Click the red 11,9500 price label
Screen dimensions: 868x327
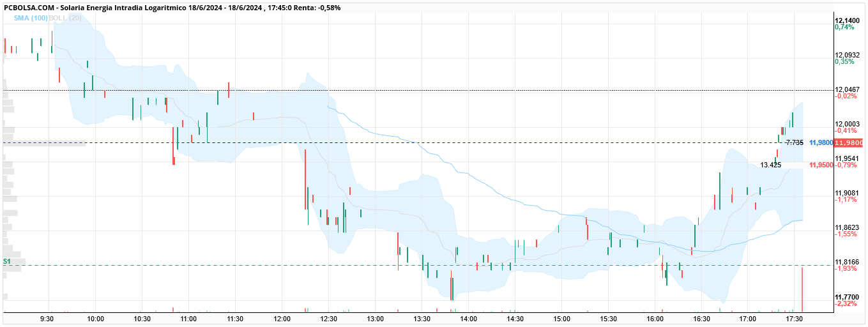[x=821, y=165]
